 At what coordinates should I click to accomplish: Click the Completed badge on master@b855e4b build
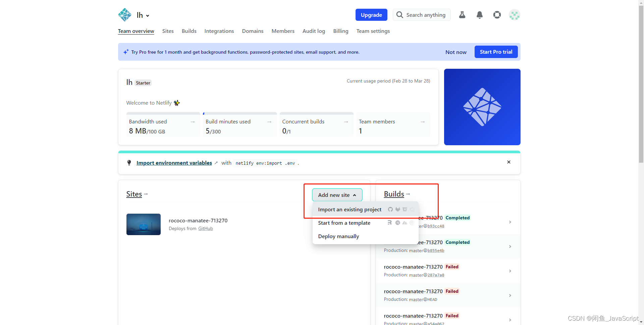coord(458,242)
